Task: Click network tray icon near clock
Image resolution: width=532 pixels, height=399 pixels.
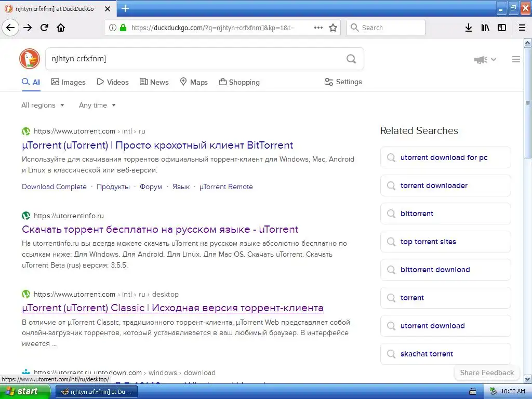Action: (493, 392)
